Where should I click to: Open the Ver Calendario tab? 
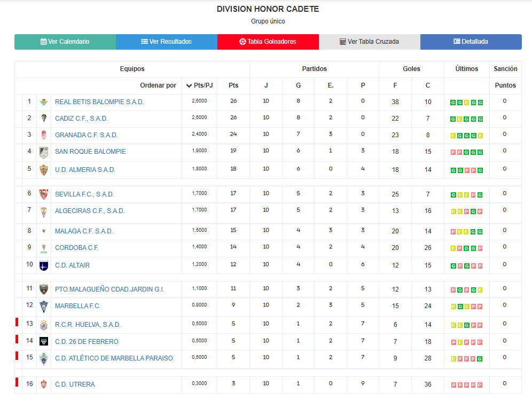pos(65,42)
